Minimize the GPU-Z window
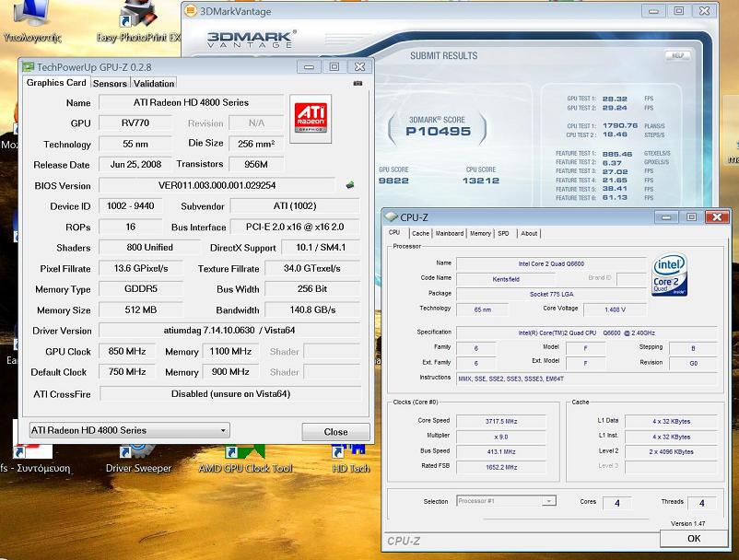The width and height of the screenshot is (739, 560). point(309,67)
